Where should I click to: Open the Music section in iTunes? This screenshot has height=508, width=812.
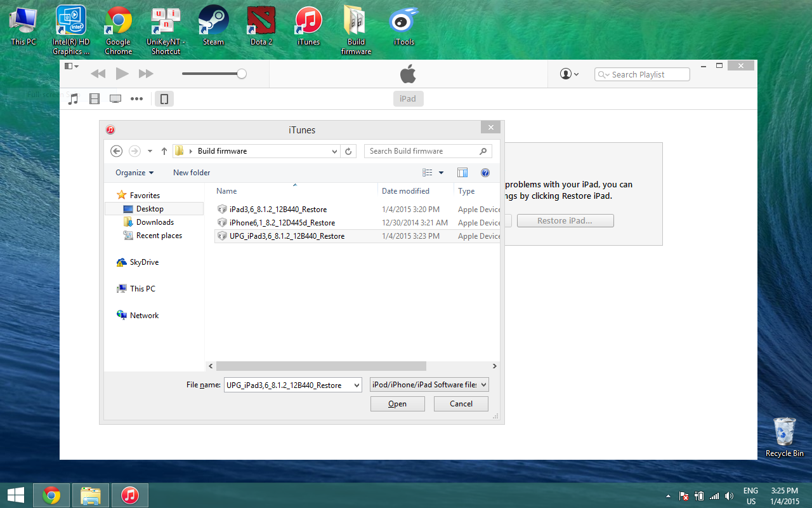click(x=73, y=98)
